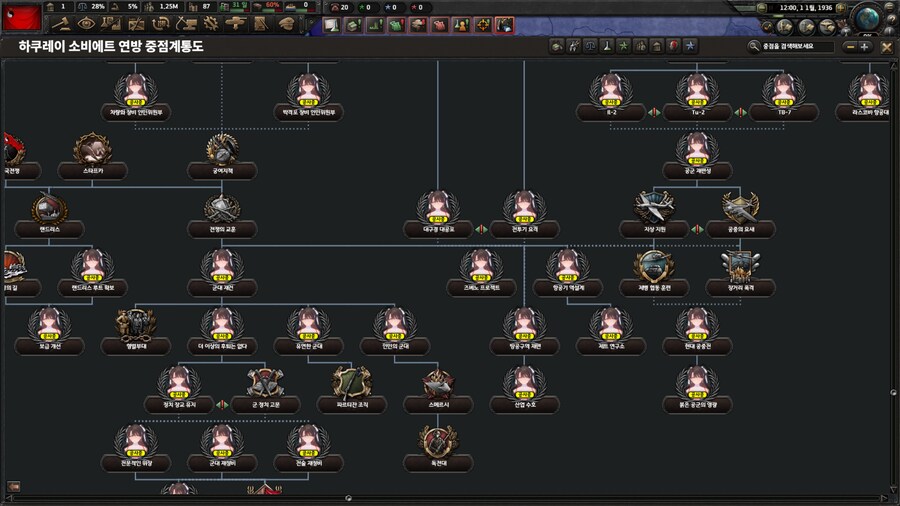Select the 스타프카 focus icon
This screenshot has height=506, width=900.
[93, 152]
